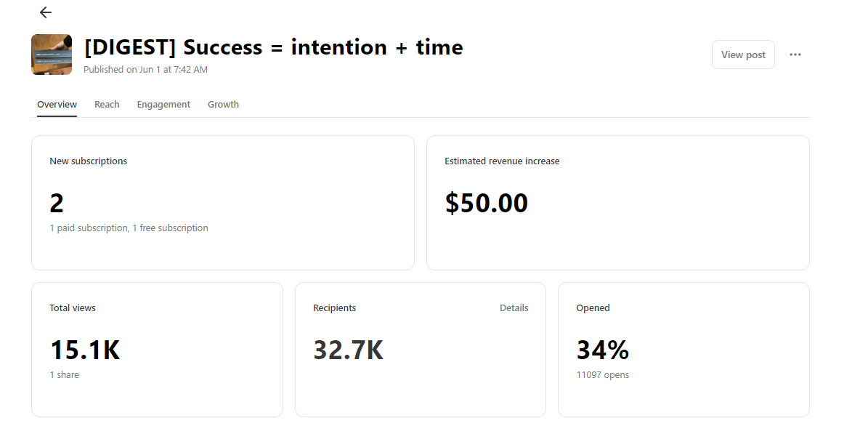
Task: Click the 1 share text
Action: 64,375
